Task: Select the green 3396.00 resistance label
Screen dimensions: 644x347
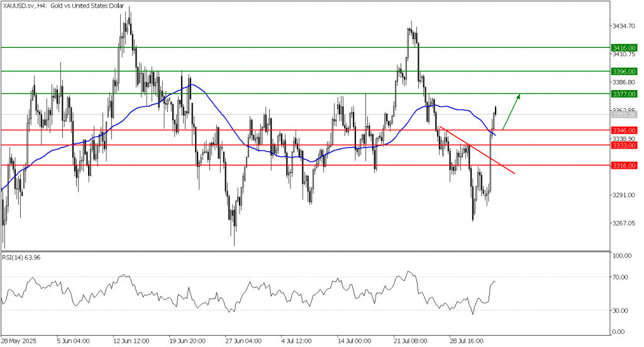Action: click(624, 71)
